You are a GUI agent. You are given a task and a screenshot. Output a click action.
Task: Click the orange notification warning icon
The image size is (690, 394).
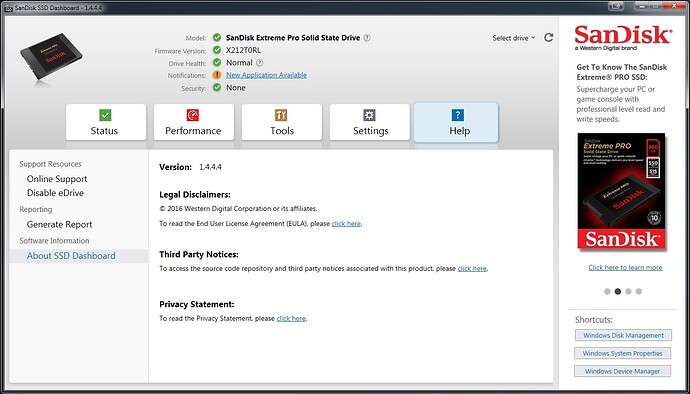217,75
